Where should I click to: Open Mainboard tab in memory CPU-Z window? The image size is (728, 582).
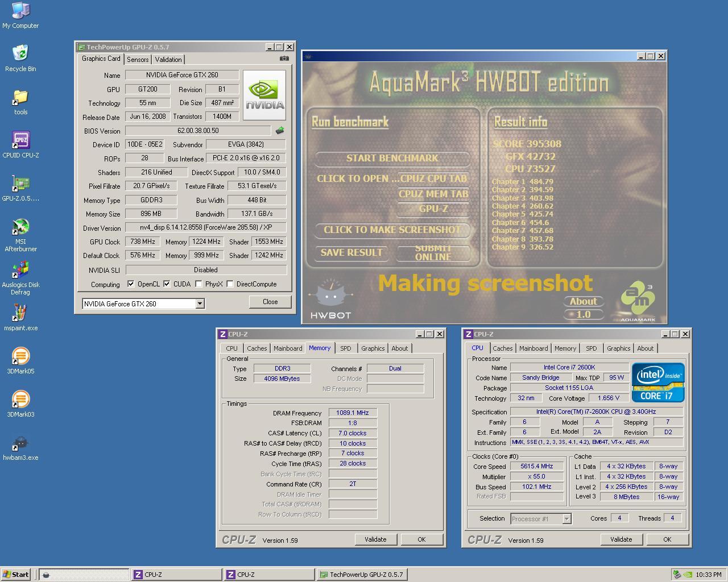[288, 348]
